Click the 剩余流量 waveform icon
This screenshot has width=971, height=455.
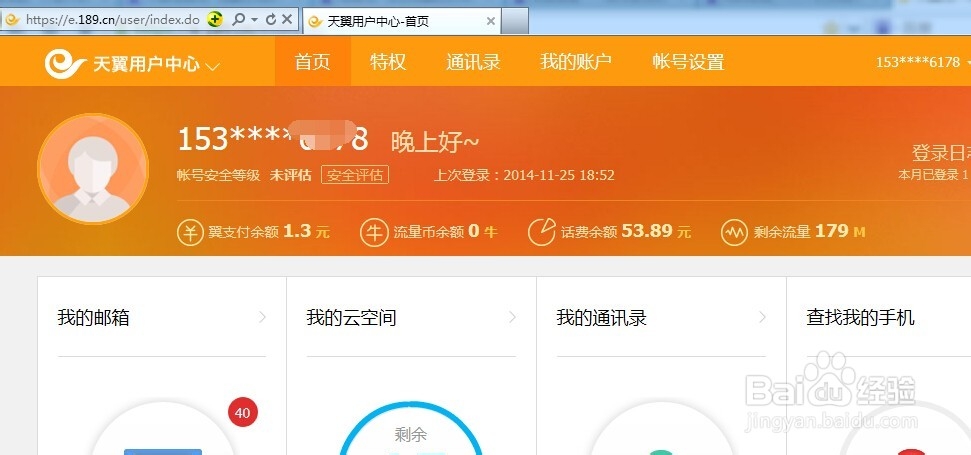[734, 233]
